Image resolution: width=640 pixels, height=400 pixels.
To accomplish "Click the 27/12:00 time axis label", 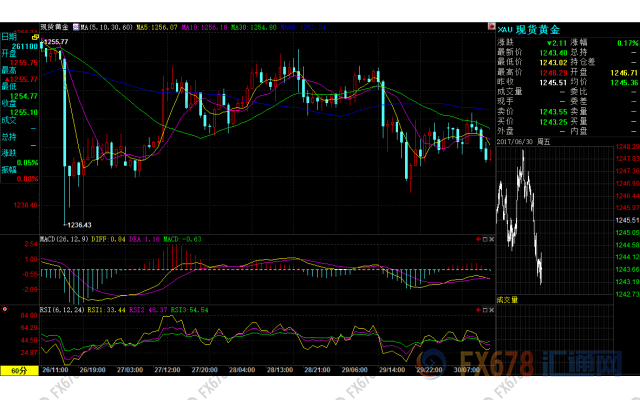I will 164,370.
